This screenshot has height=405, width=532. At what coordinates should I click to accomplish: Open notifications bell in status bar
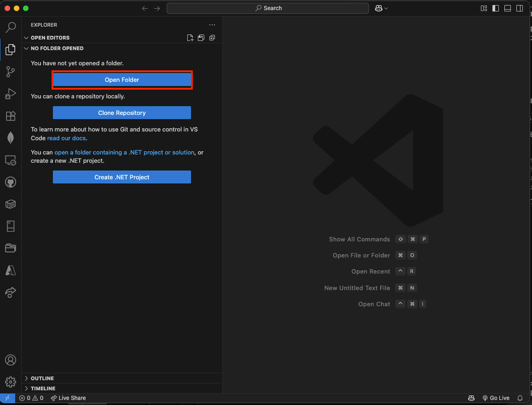click(520, 398)
